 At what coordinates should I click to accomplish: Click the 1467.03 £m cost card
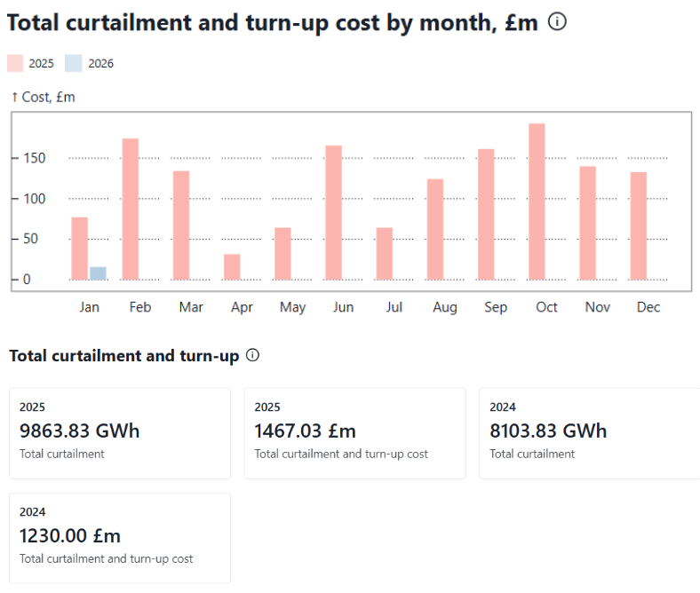pyautogui.click(x=354, y=433)
